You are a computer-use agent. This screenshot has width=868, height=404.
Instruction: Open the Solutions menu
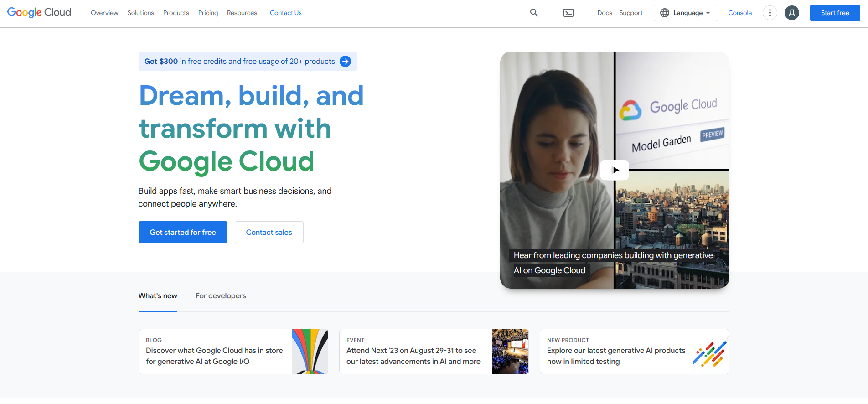click(141, 13)
